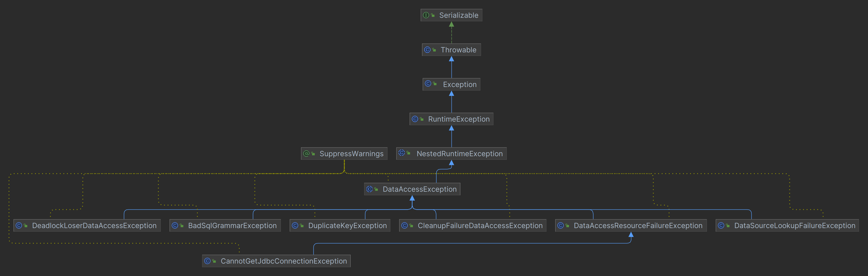Click the class icon beside CannotGetJdbcConnectionException
Viewport: 868px width, 276px height.
click(x=207, y=261)
